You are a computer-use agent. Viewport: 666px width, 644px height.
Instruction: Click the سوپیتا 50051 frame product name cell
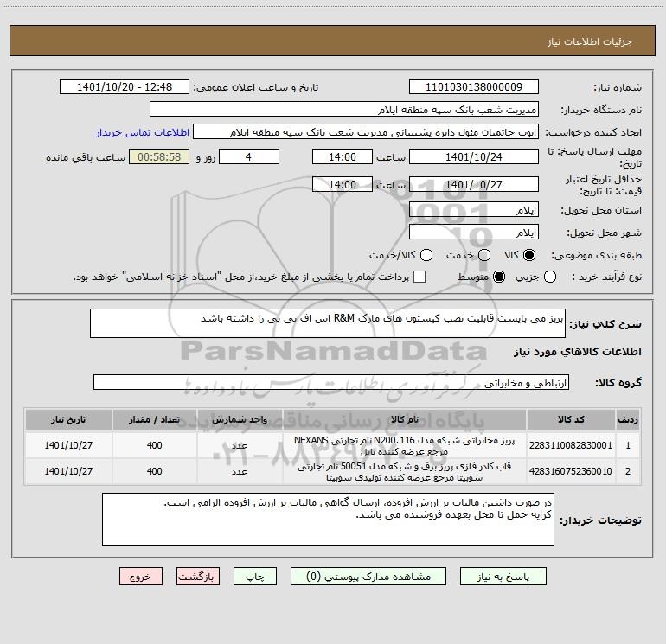[x=405, y=471]
